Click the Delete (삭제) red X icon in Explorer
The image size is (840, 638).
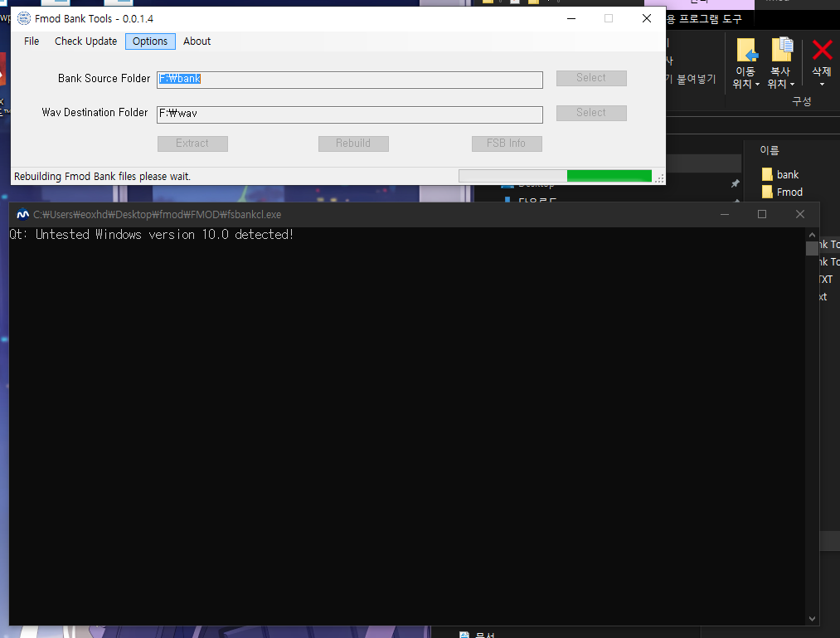coord(822,51)
